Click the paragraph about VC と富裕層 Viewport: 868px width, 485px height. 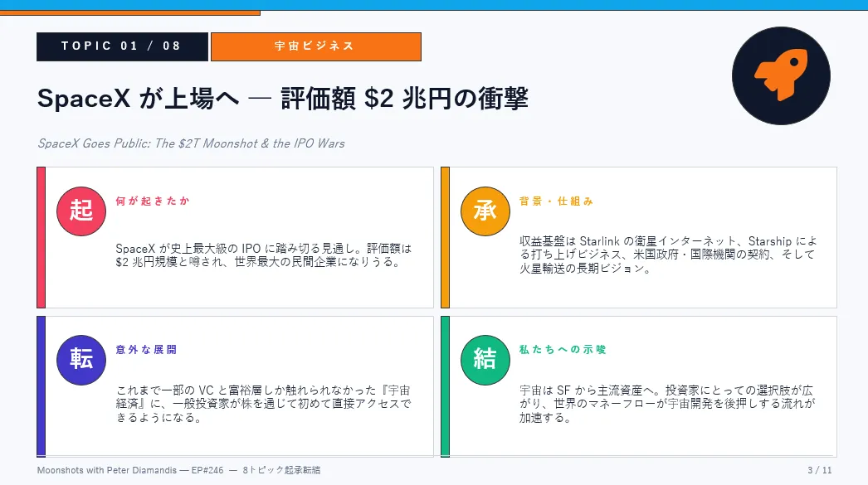tap(264, 404)
